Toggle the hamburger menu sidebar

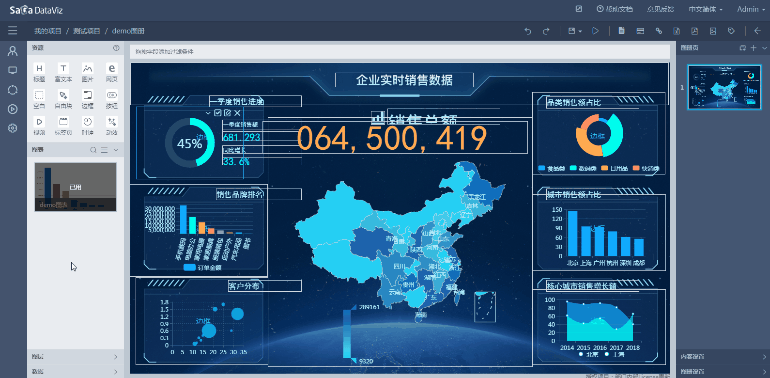tap(13, 31)
